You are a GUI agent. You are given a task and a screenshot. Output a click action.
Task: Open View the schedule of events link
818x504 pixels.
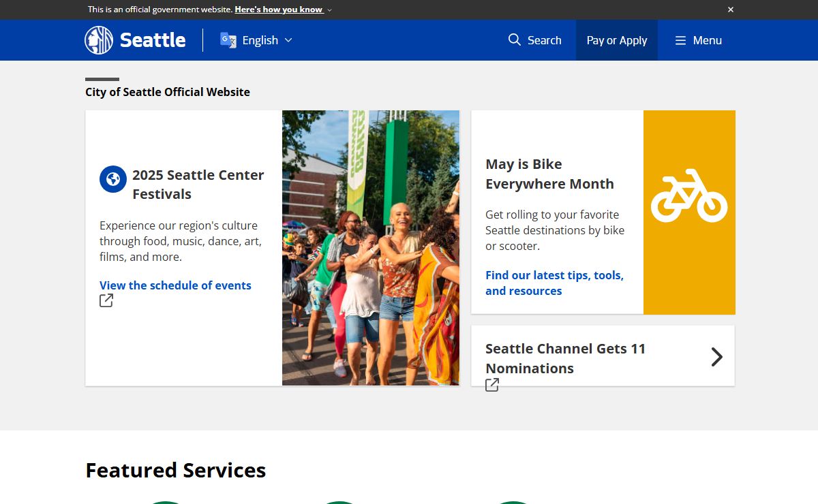point(175,285)
